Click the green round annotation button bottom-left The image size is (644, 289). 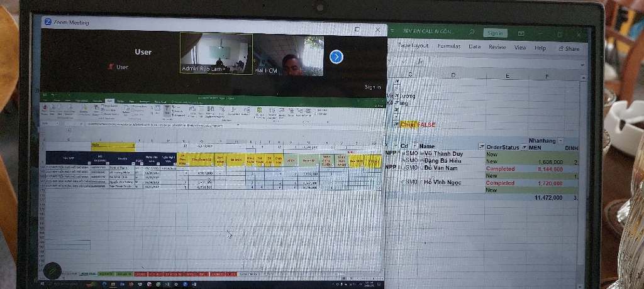click(52, 270)
